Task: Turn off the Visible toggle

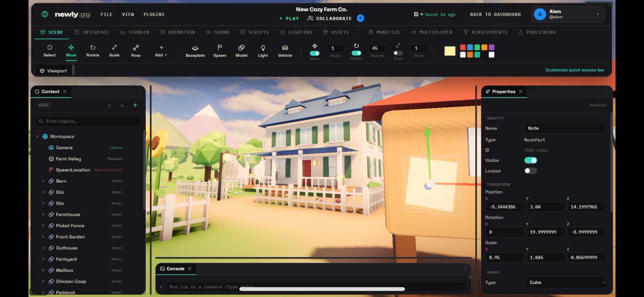Action: 531,160
